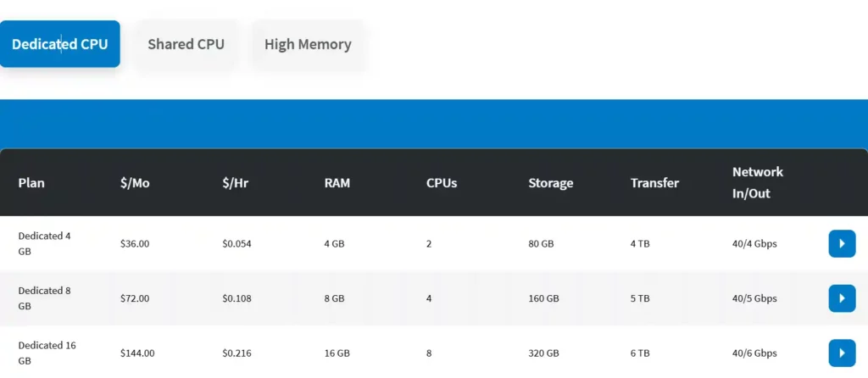Click the $36.00 monthly price
The height and width of the screenshot is (378, 868).
coord(135,243)
